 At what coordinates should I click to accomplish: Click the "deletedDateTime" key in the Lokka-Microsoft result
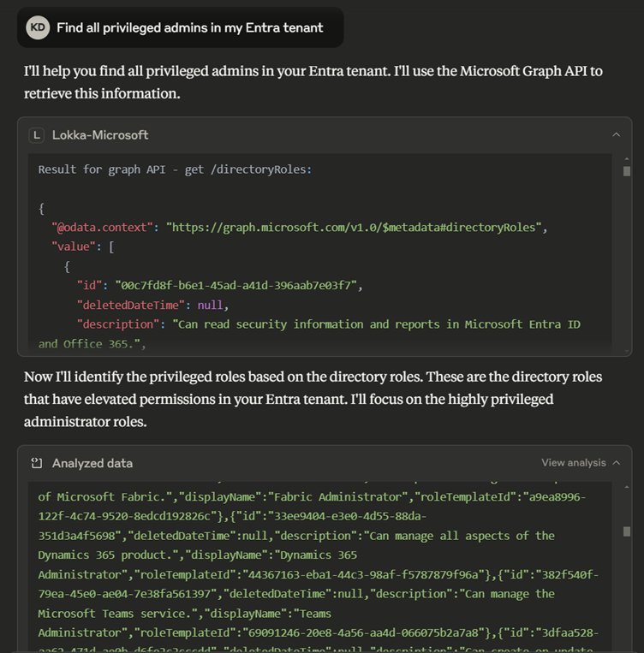click(x=130, y=305)
